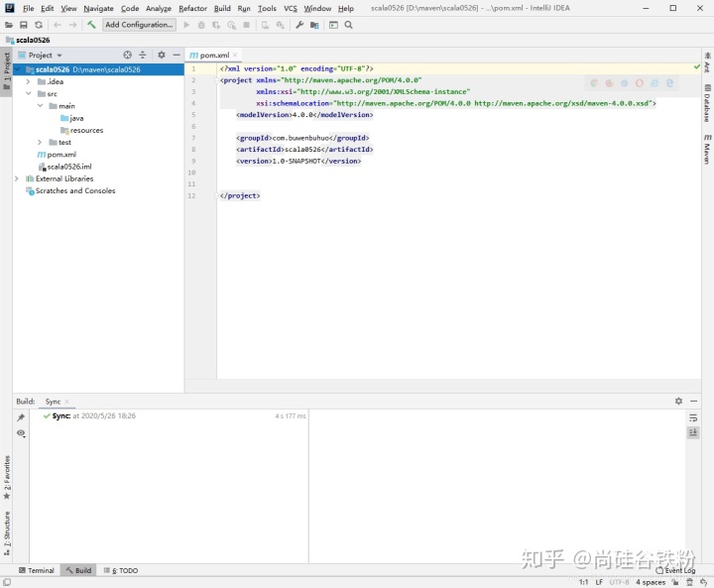714x588 pixels.
Task: Click the Search Everywhere magnifier icon
Action: point(349,25)
